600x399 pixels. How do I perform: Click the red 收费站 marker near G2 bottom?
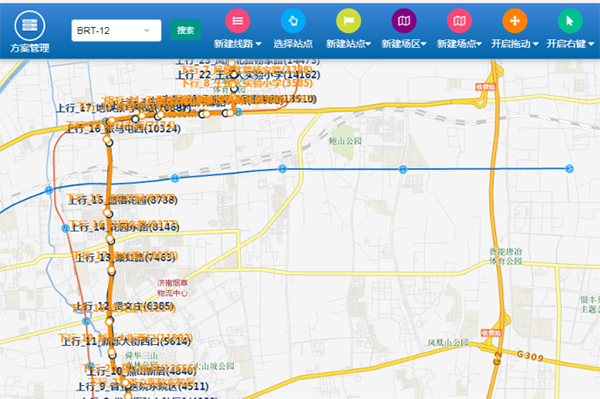[491, 333]
